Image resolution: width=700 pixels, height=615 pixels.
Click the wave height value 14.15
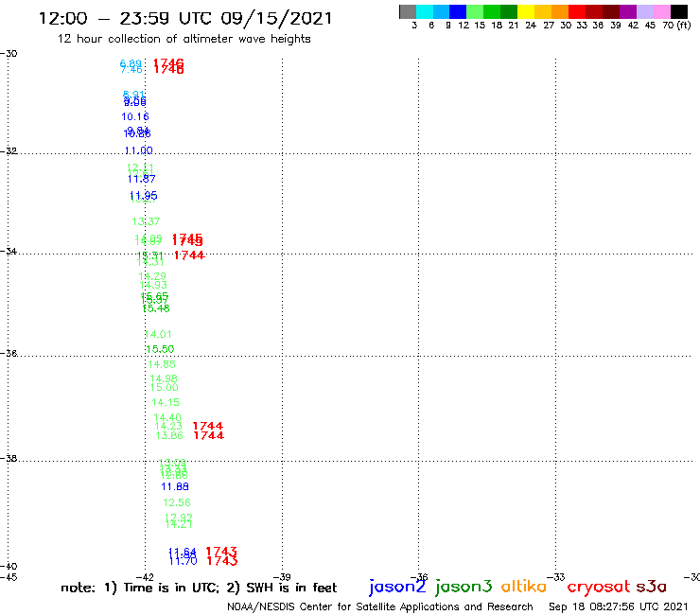point(166,402)
